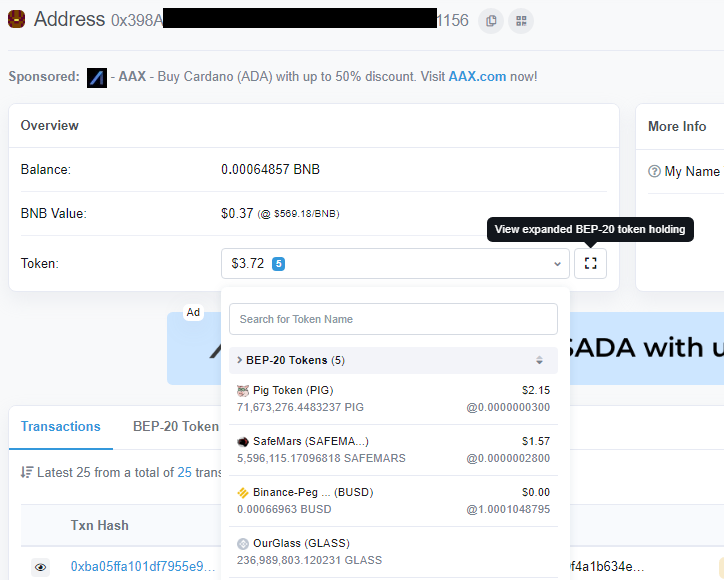The image size is (724, 580).
Task: Click the BUSD price @1.0001048795
Action: click(x=508, y=509)
